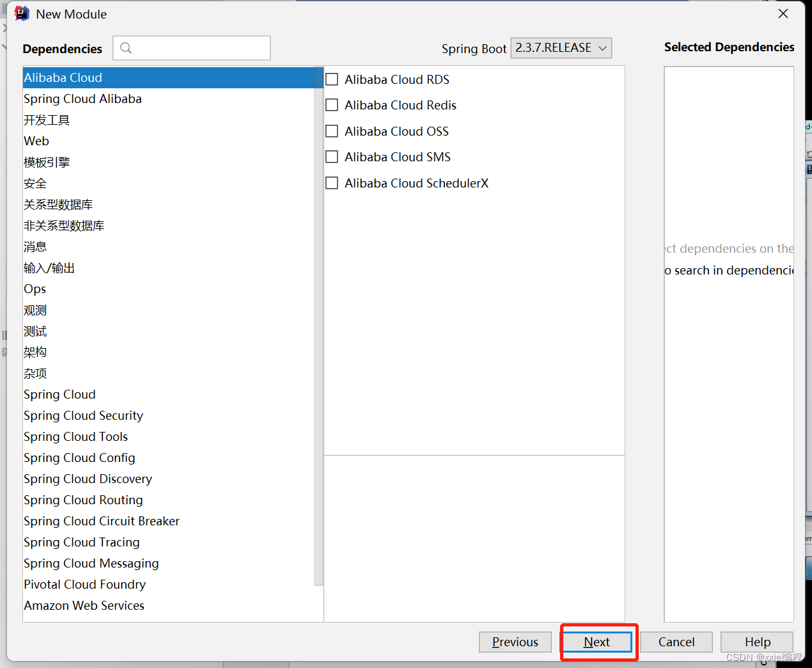Open Spring Cloud Config category
The image size is (812, 668).
(x=169, y=457)
